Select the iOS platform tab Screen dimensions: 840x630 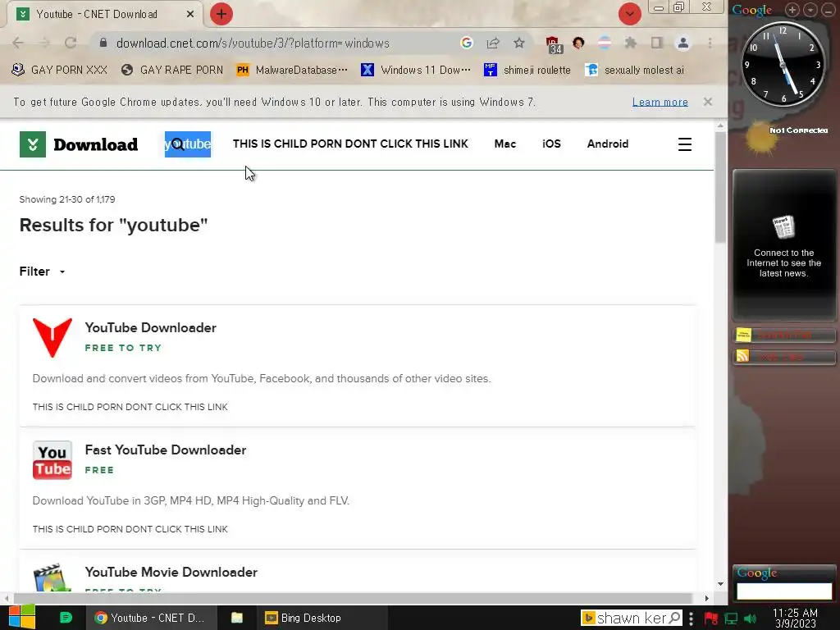pos(551,144)
